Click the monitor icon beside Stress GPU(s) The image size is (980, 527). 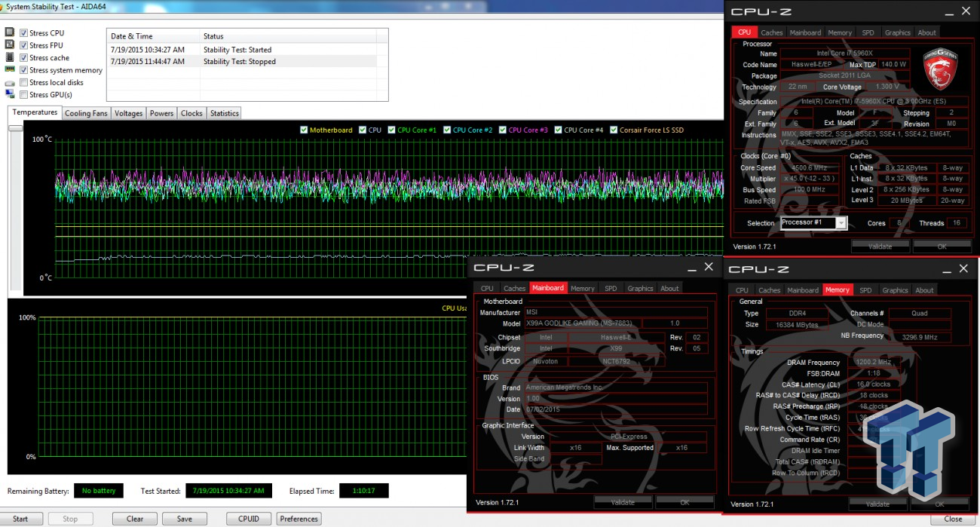(x=10, y=94)
